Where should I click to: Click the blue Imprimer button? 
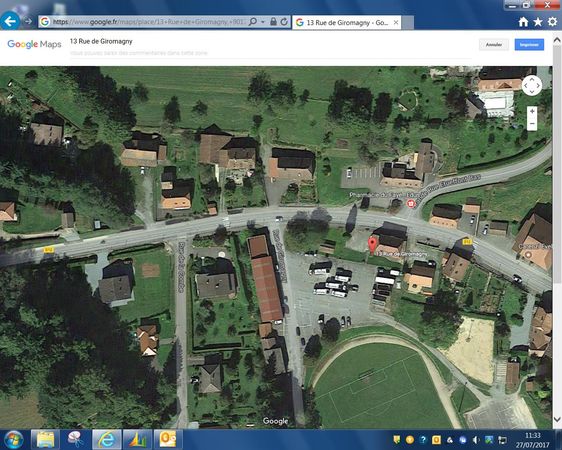coord(529,45)
